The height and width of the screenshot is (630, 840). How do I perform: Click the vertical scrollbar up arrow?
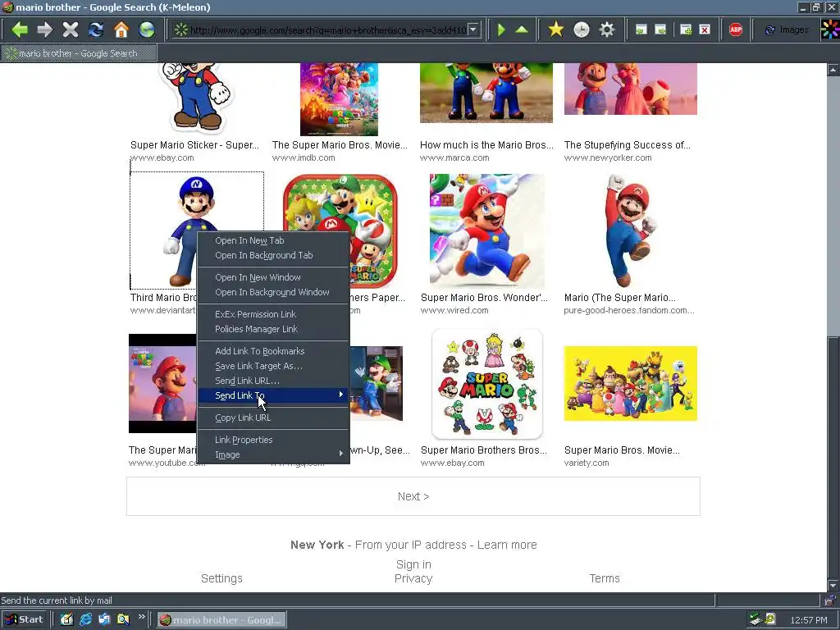pyautogui.click(x=833, y=70)
